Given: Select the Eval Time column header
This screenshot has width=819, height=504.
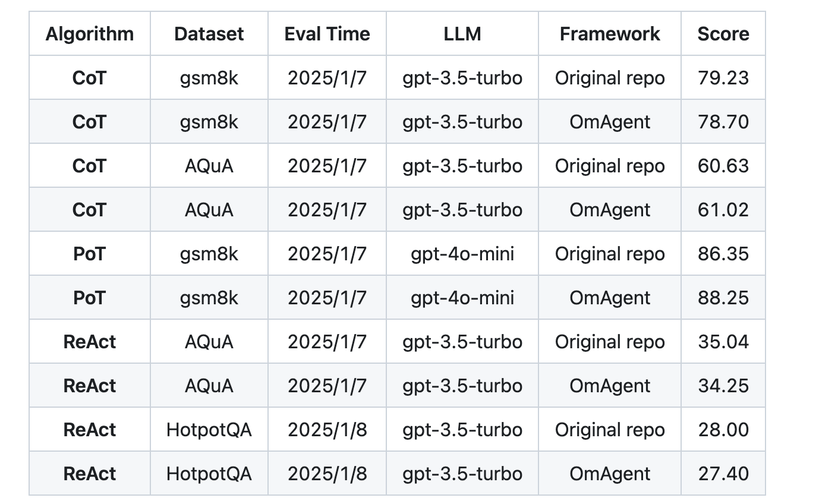Looking at the screenshot, I should click(327, 34).
